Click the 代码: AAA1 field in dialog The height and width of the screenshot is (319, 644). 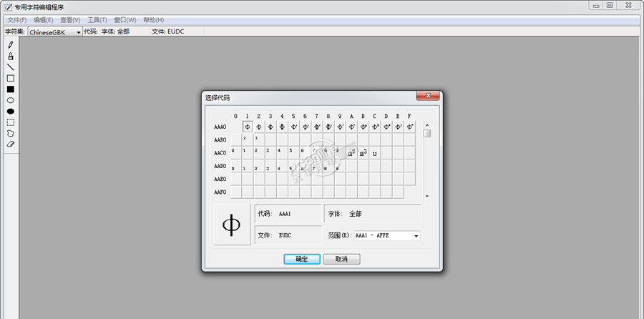[x=288, y=214]
